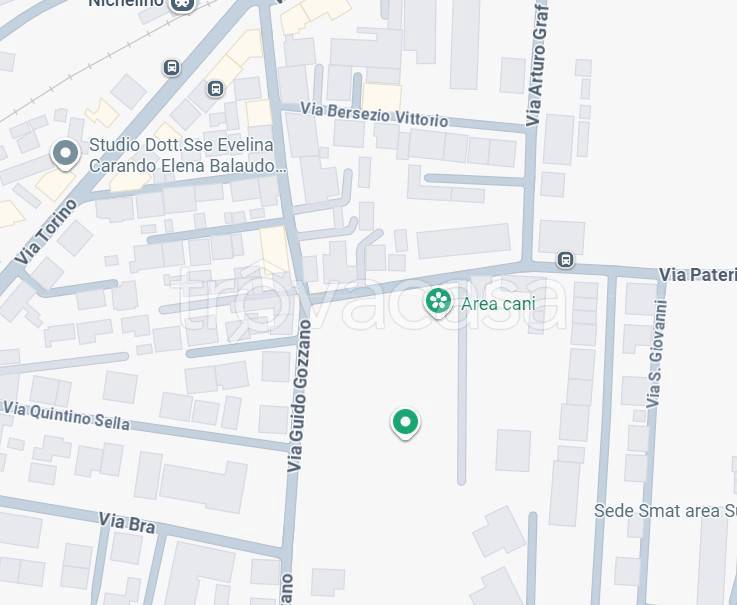Select the Via Arturo Graf street label

coord(537,64)
